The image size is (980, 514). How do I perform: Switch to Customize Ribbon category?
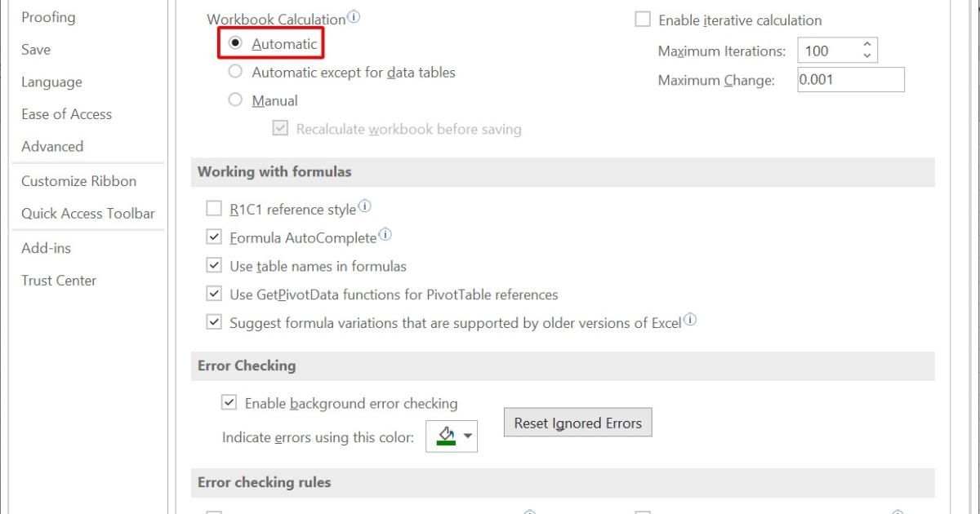click(78, 180)
